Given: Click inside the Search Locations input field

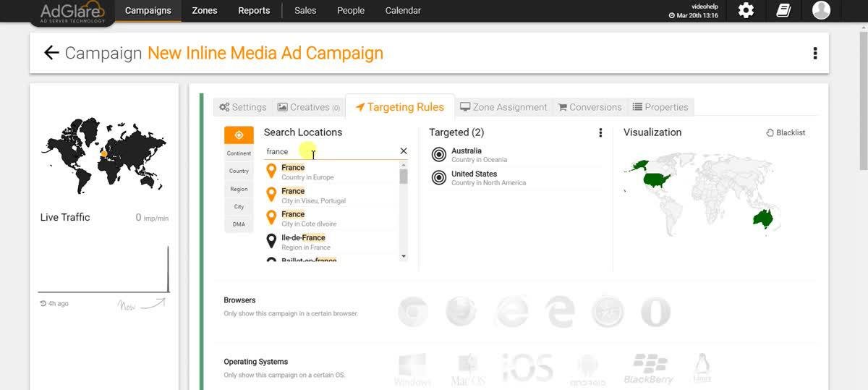Looking at the screenshot, I should (x=329, y=151).
